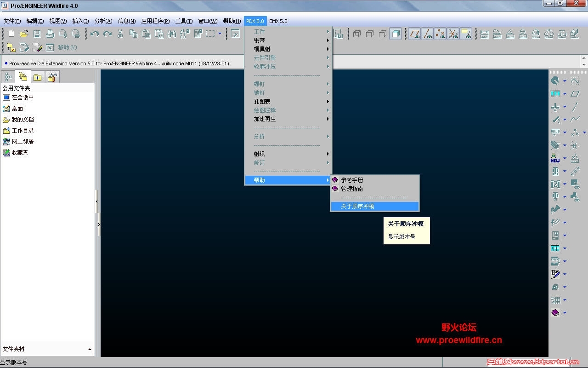Select the Datum Plane tool in right toolbar
This screenshot has height=368, width=588.
point(575,94)
